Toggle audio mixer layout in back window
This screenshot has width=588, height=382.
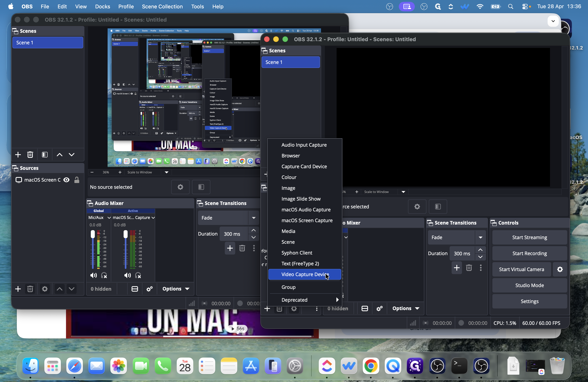[135, 289]
